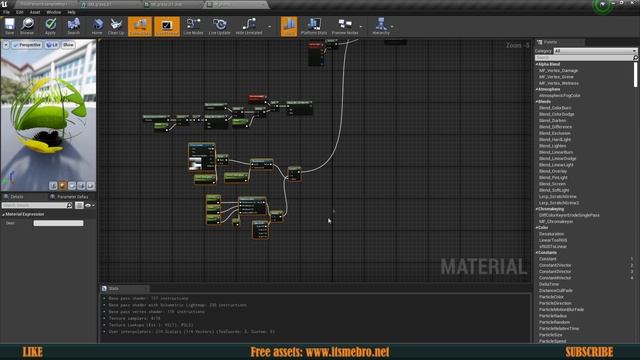The height and width of the screenshot is (360, 640).
Task: Toggle Live Nodes in toolbar
Action: 193,26
